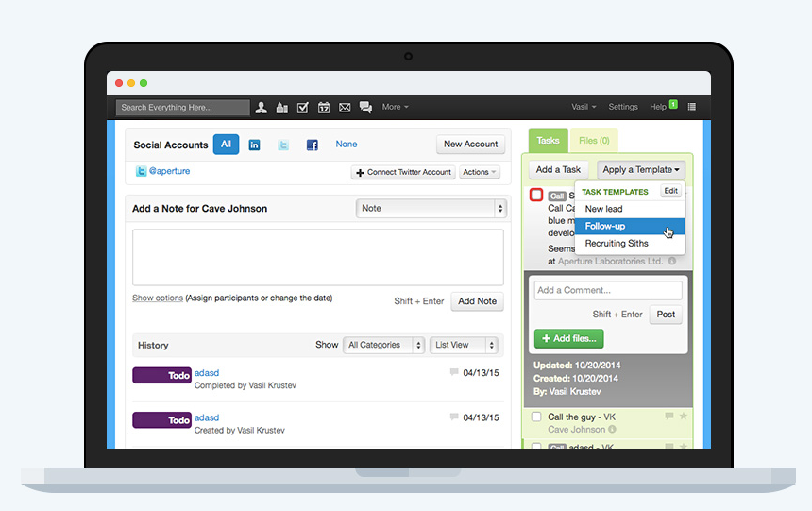Screen dimensions: 812x511
Task: Click Connect Twitter Account button
Action: coord(403,172)
